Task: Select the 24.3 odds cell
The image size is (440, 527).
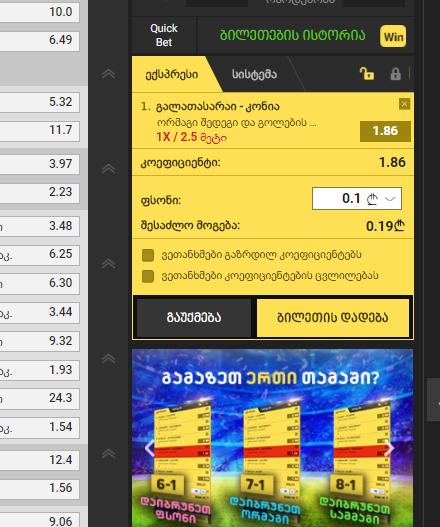Action: (x=40, y=399)
